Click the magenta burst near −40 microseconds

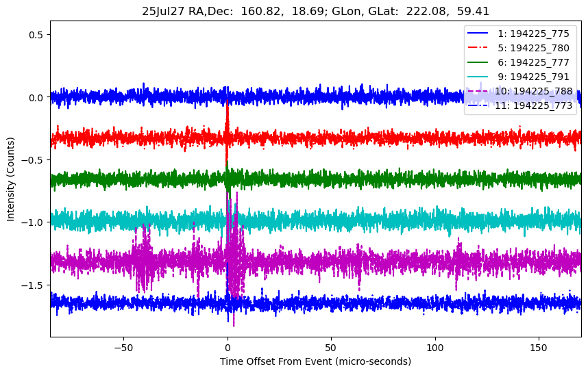tap(143, 257)
